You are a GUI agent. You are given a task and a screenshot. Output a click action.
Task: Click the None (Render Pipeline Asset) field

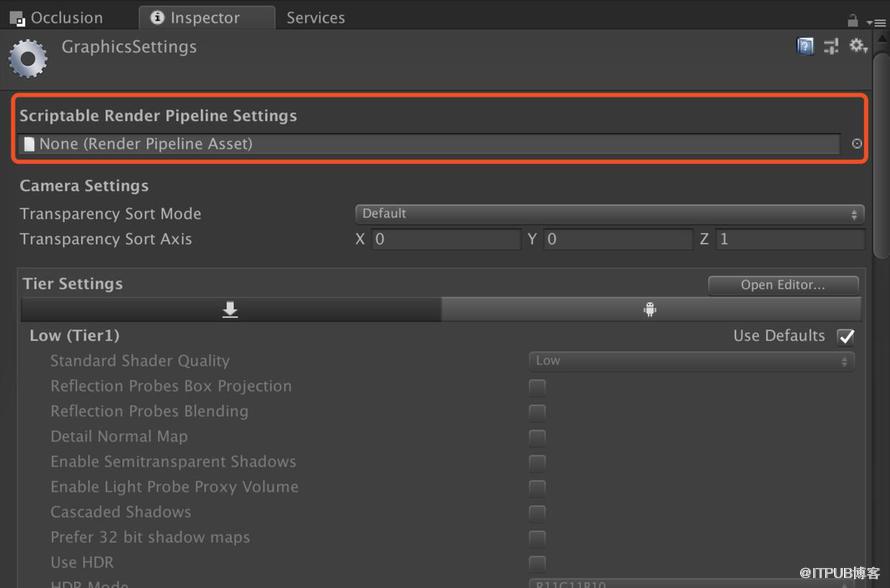pyautogui.click(x=429, y=144)
